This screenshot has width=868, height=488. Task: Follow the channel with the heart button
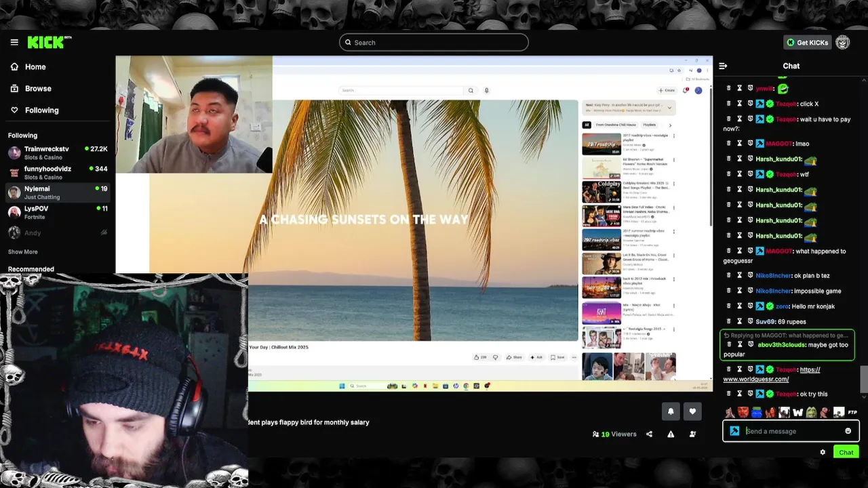click(x=692, y=411)
